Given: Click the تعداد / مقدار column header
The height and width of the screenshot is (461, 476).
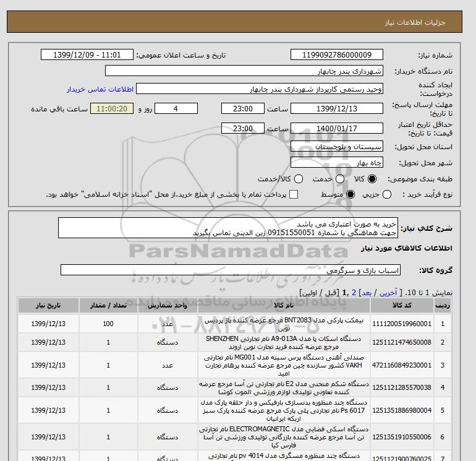Looking at the screenshot, I should pyautogui.click(x=108, y=306).
